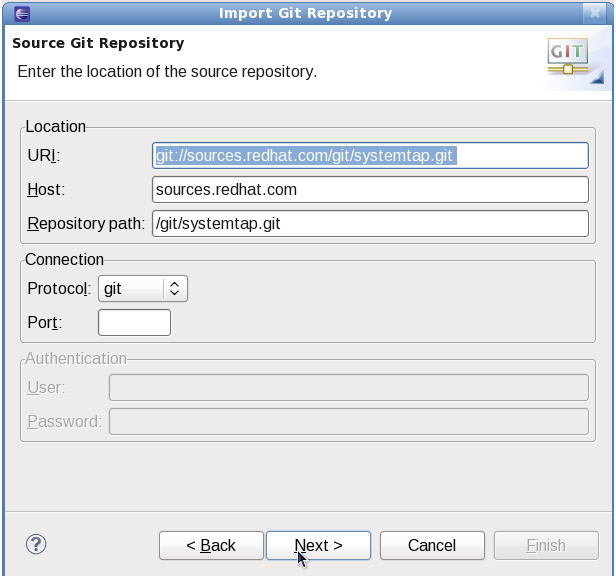Open the help question mark icon
The height and width of the screenshot is (576, 616).
36,545
